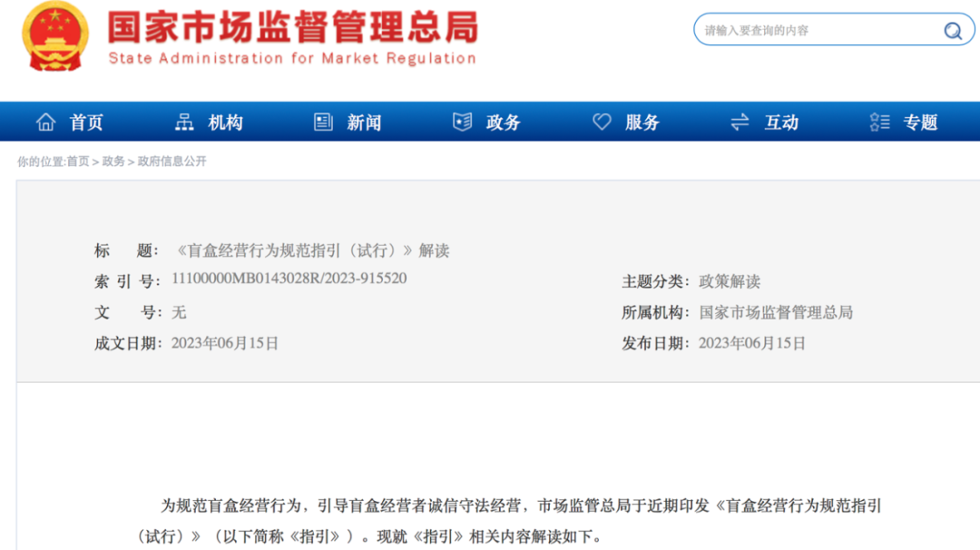
Task: Click 政务 breadcrumb link
Action: click(113, 162)
